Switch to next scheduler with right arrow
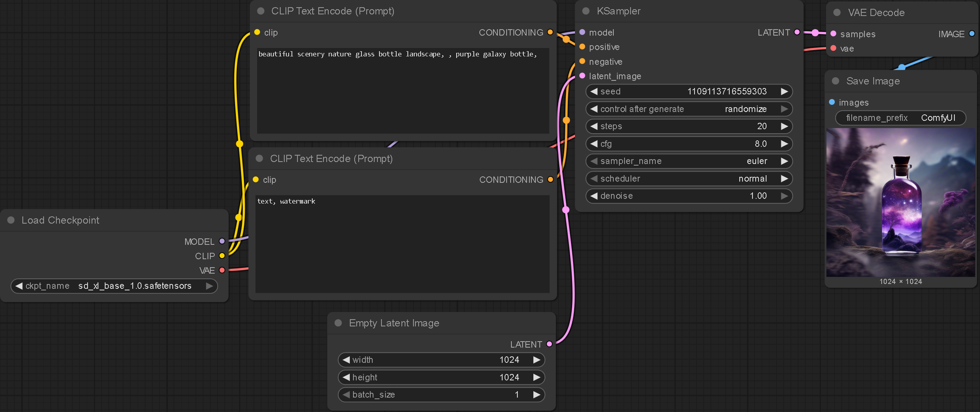 [784, 178]
